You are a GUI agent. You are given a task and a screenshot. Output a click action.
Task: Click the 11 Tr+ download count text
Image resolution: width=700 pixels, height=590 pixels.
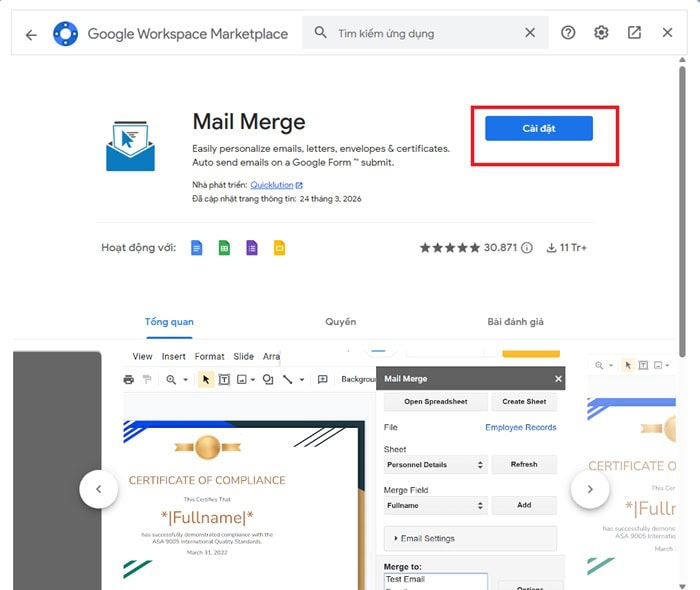(573, 248)
